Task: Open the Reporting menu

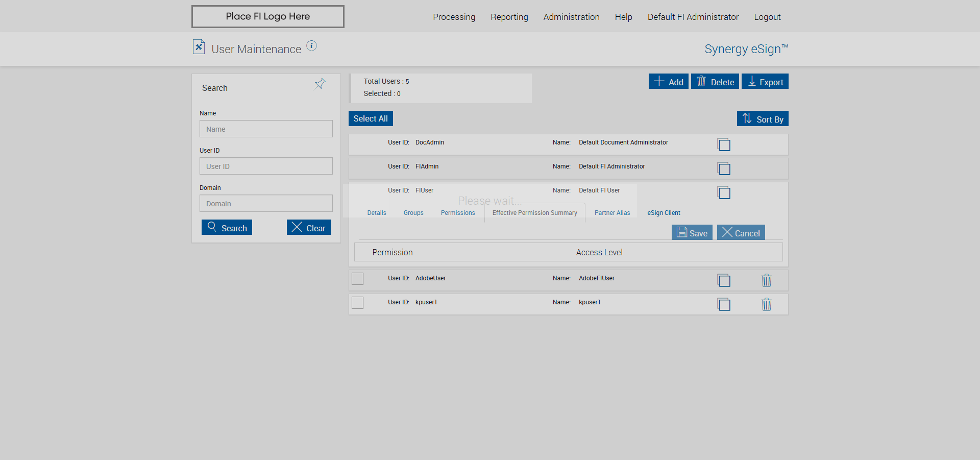Action: pyautogui.click(x=509, y=17)
